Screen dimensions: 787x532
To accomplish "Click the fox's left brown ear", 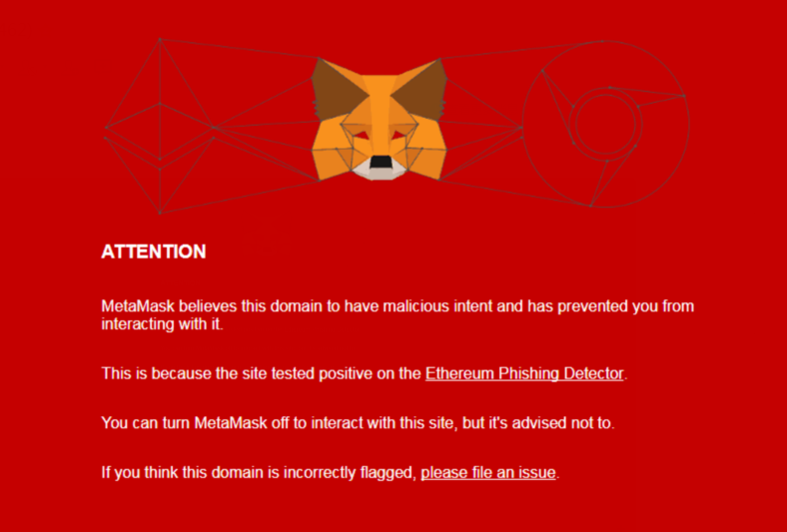I will tap(336, 90).
